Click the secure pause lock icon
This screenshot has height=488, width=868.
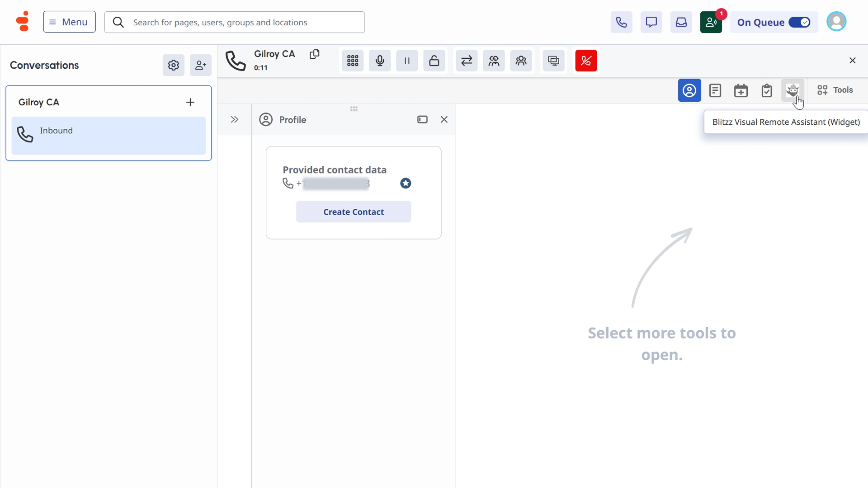click(x=434, y=61)
